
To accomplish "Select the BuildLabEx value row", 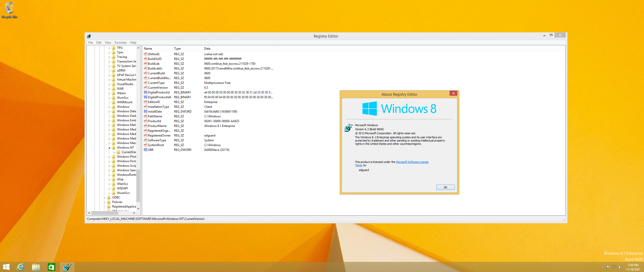I will 209,69.
